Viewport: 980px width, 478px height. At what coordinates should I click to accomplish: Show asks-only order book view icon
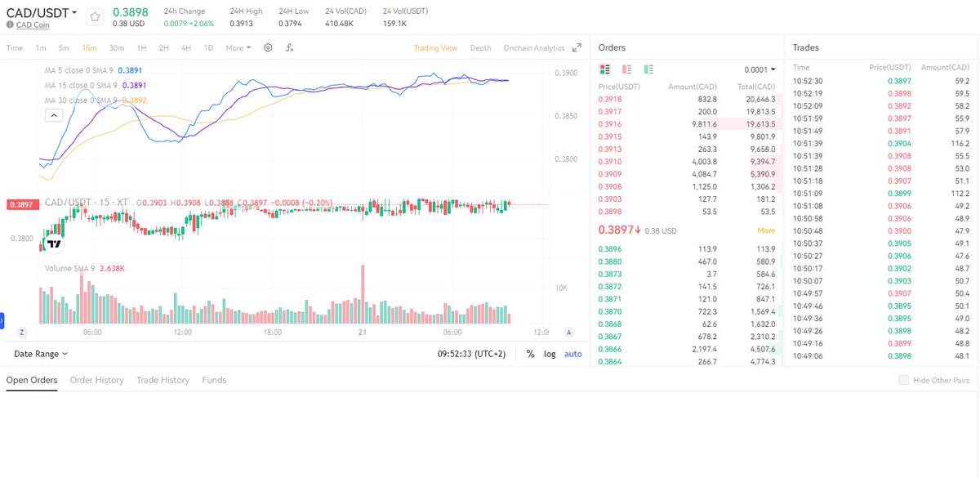(627, 69)
